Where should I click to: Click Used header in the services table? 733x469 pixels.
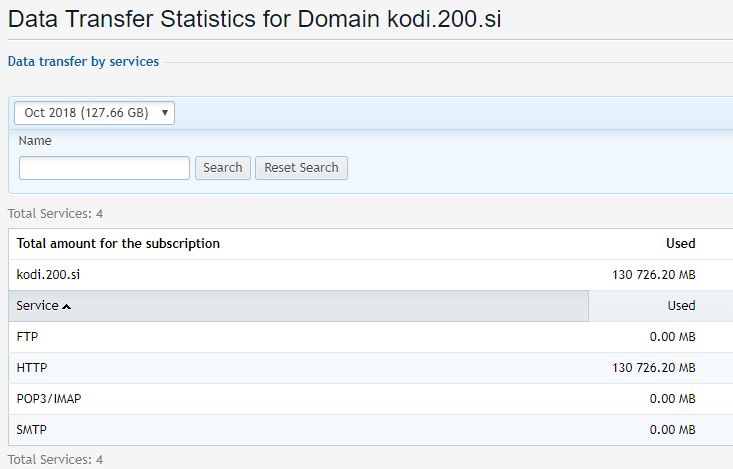[680, 306]
